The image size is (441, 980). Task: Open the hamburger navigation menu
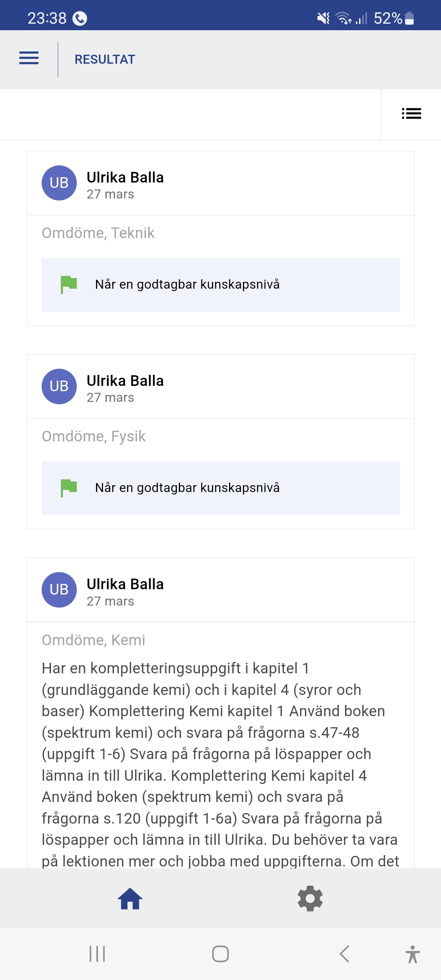tap(29, 58)
